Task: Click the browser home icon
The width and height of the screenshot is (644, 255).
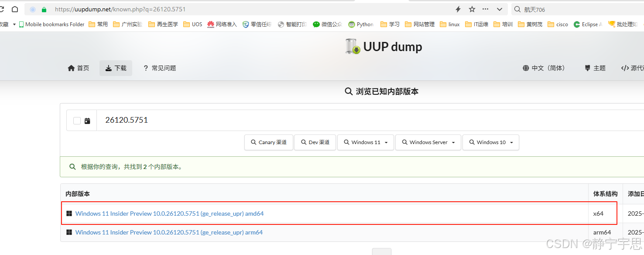Action: coord(15,9)
